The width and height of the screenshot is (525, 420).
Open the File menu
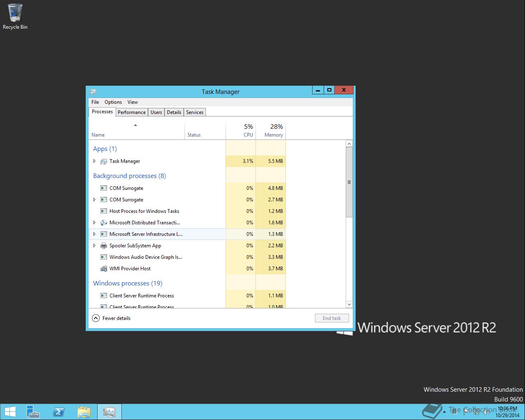coord(95,102)
